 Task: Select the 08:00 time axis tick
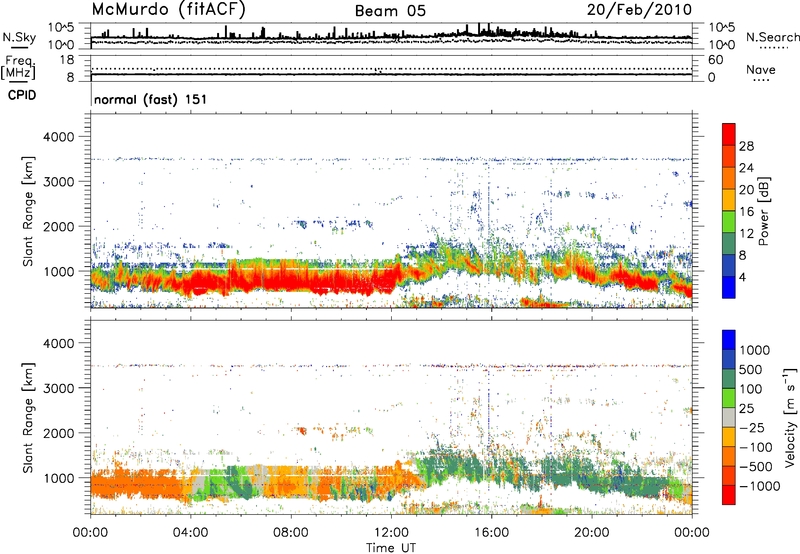point(291,533)
